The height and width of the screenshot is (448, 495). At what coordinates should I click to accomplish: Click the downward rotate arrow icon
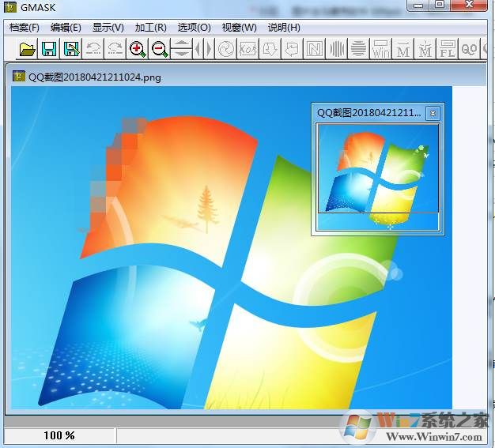[270, 49]
